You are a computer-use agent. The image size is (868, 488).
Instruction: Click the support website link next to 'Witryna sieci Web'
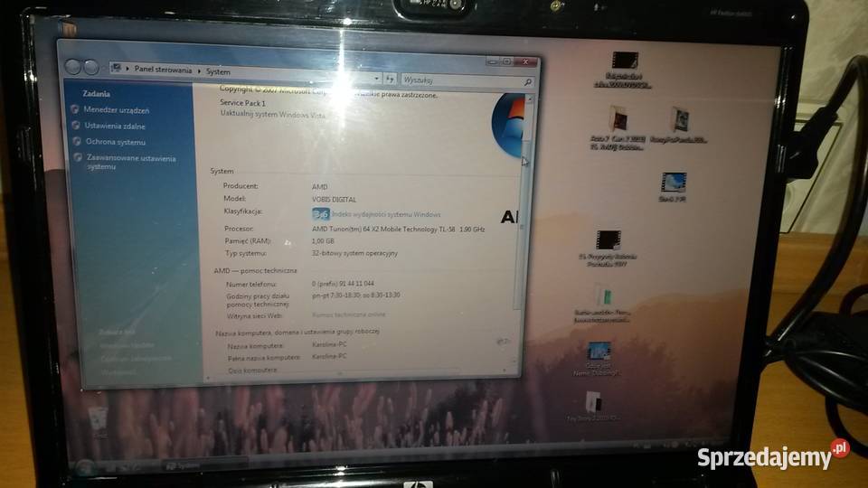(349, 314)
